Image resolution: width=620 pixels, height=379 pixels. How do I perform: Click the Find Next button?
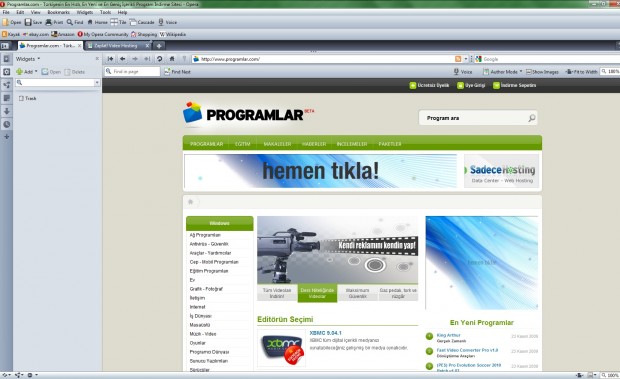click(178, 72)
